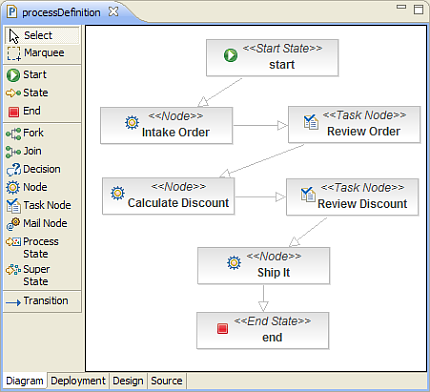Pick the End state palette icon

click(x=14, y=112)
